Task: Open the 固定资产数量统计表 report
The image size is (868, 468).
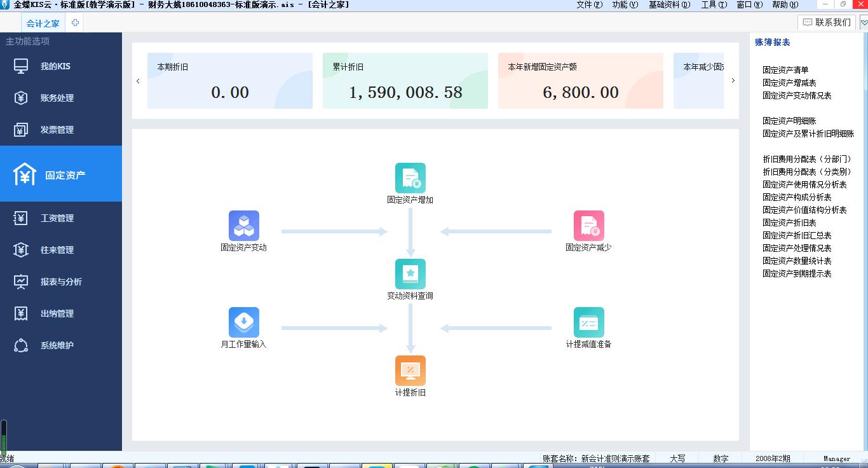Action: coord(797,261)
